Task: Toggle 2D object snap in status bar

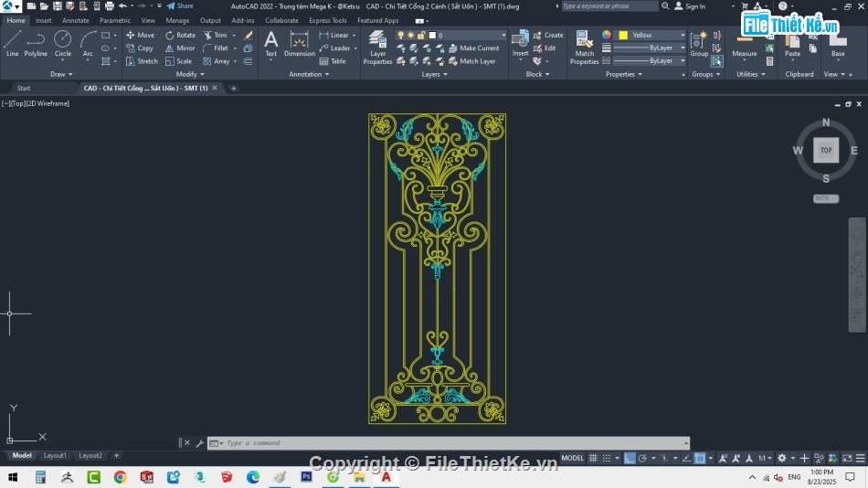Action: [x=700, y=458]
